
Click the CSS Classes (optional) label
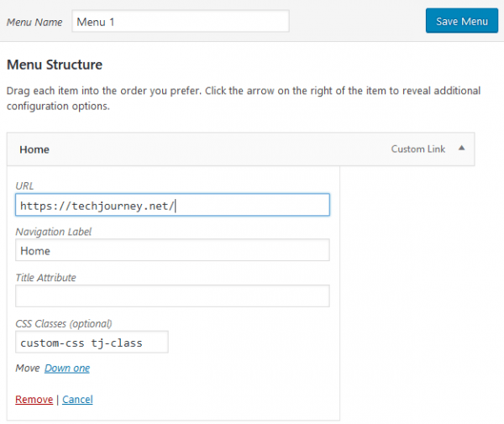point(64,324)
